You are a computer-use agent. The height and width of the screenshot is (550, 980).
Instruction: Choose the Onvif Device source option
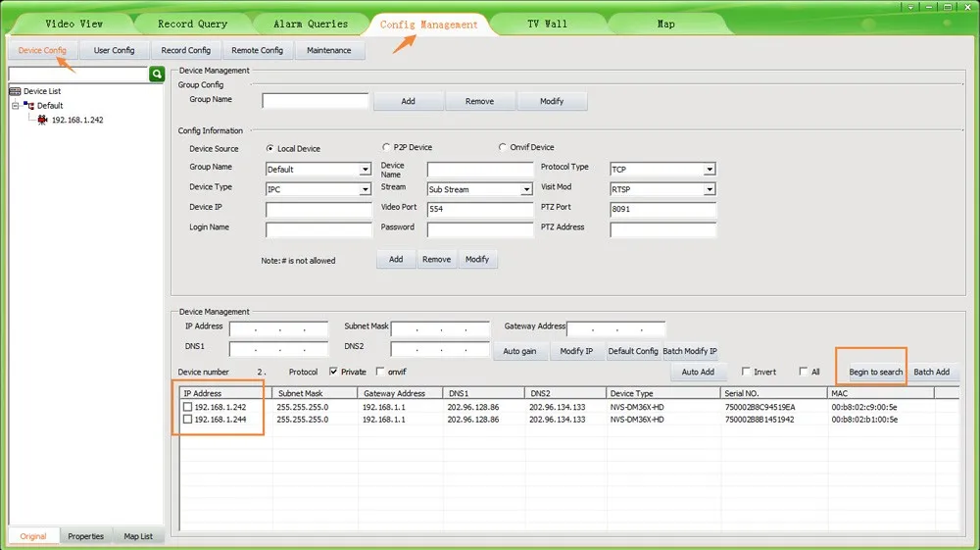(x=503, y=148)
